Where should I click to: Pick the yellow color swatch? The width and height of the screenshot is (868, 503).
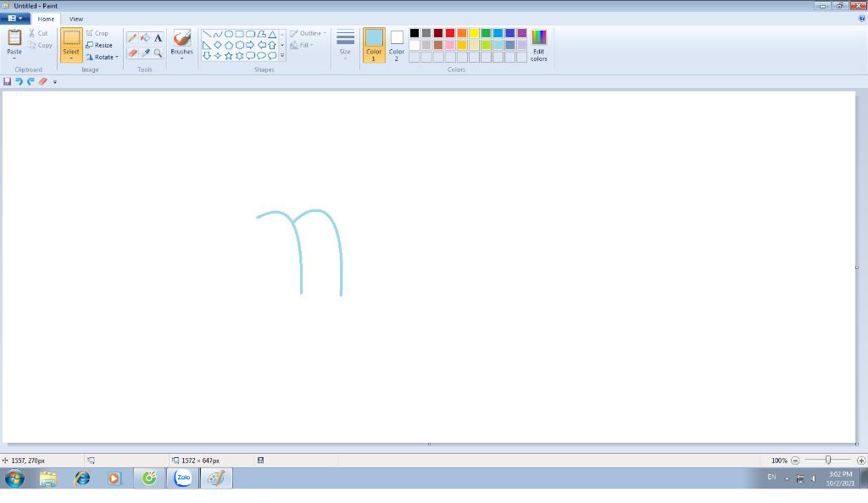point(474,33)
